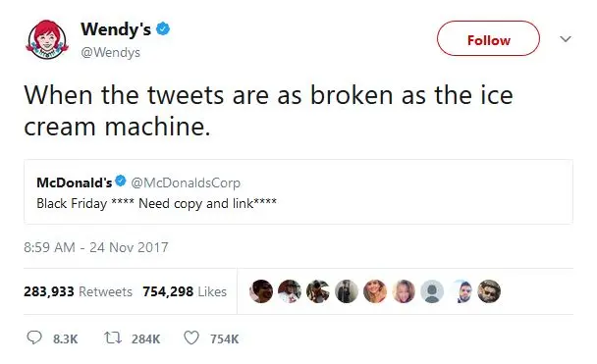Click McDonald's verified badge in quoted tweet

click(121, 181)
